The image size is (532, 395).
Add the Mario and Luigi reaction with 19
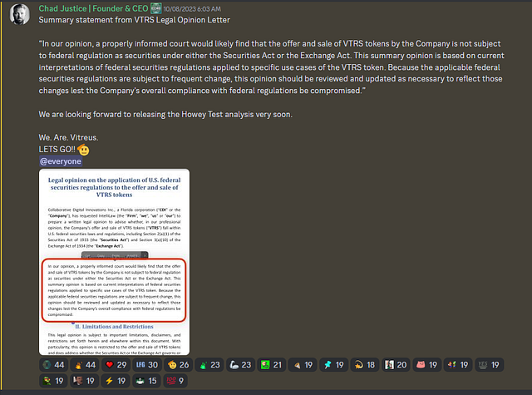[x=458, y=365]
